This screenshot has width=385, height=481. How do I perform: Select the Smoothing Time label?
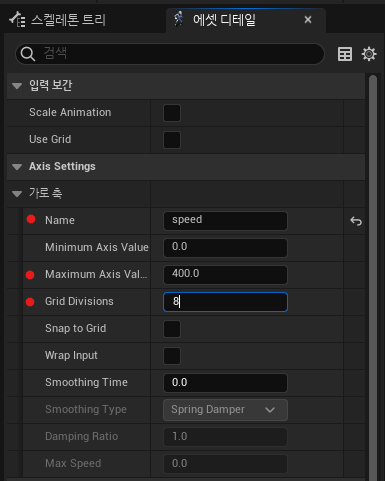[x=86, y=383]
